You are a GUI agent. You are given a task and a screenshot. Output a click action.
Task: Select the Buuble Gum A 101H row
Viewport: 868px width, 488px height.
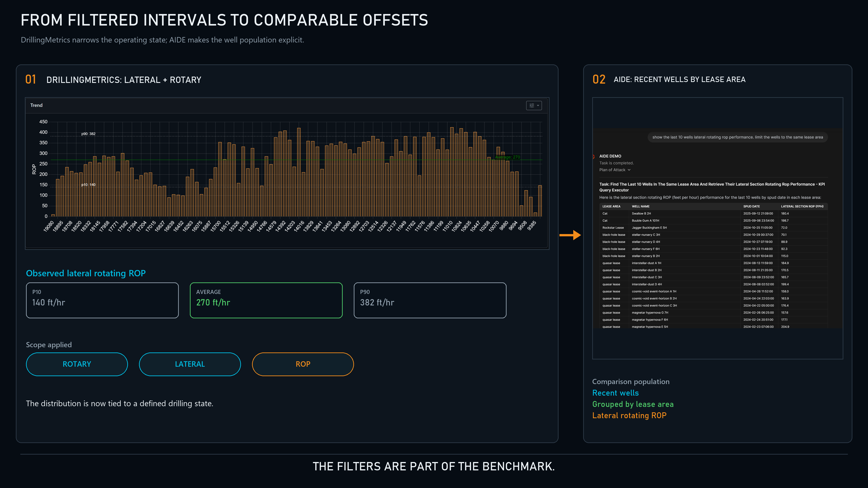point(713,221)
